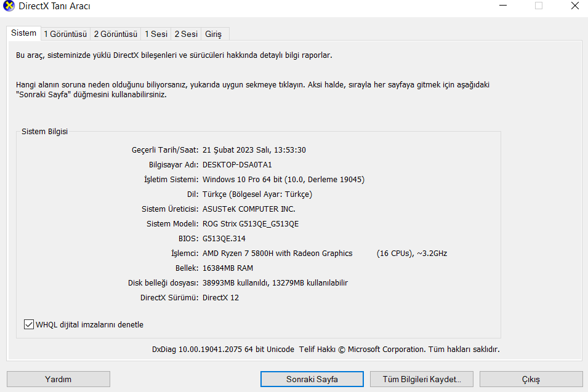
Task: Open the 2 Görüntüsü tab
Action: click(x=116, y=34)
